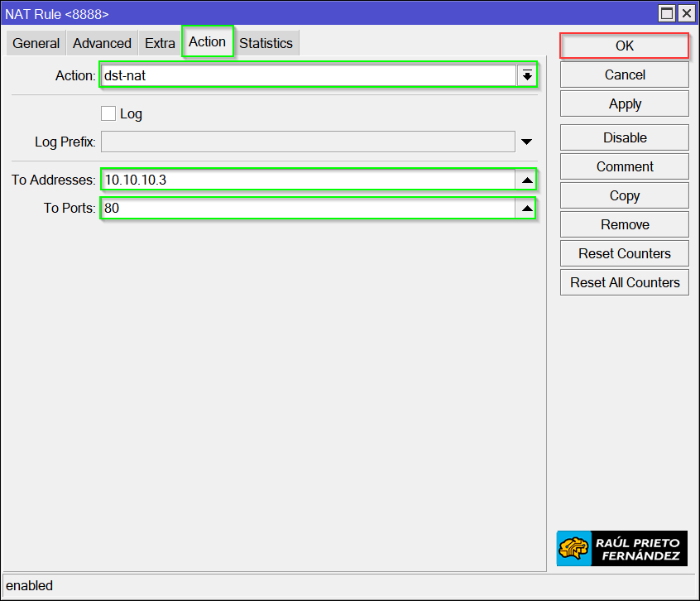
Task: Select the Extra tab
Action: pyautogui.click(x=160, y=44)
